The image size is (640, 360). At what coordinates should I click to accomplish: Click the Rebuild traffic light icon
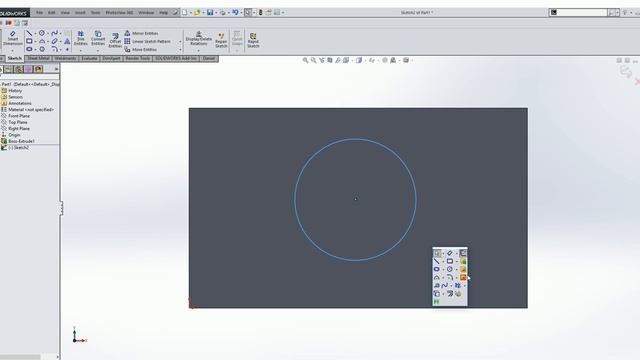[x=260, y=13]
